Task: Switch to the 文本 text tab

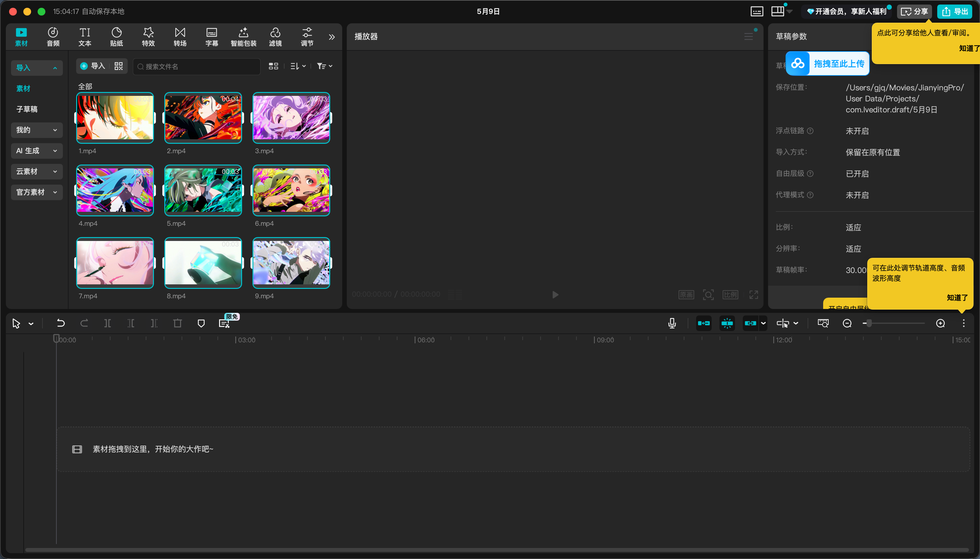Action: [85, 37]
